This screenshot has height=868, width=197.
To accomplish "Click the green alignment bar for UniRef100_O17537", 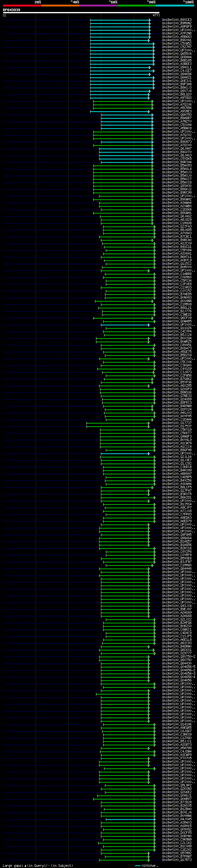I will pyautogui.click(x=118, y=426).
